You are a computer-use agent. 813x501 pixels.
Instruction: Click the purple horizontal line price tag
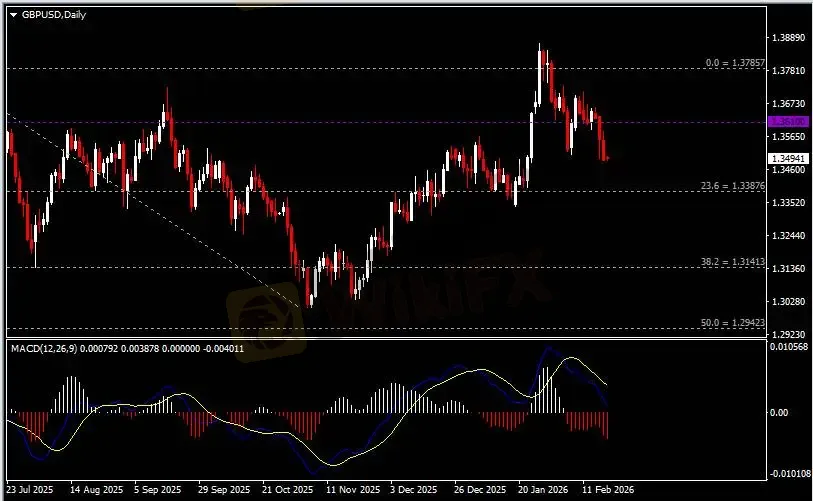788,122
